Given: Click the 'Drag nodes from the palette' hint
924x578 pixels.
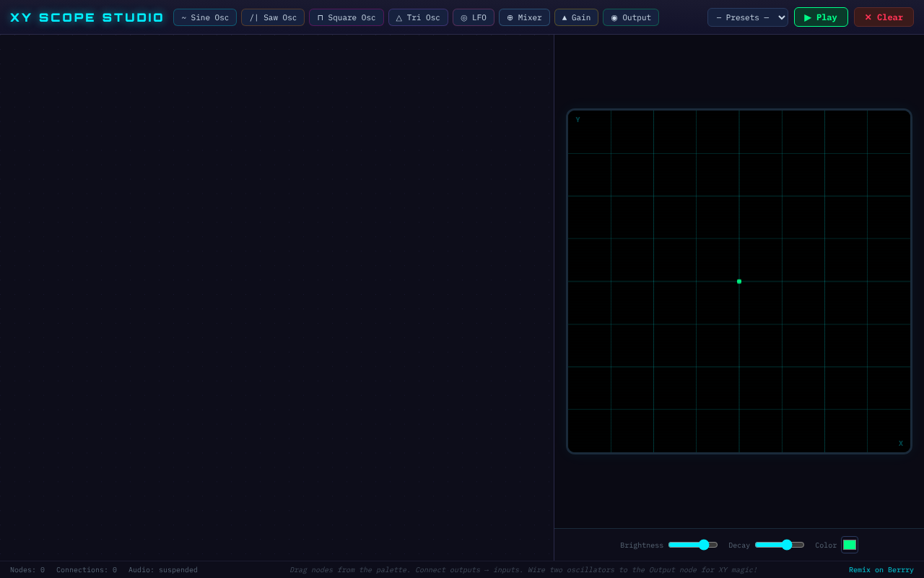Looking at the screenshot, I should click(x=523, y=570).
